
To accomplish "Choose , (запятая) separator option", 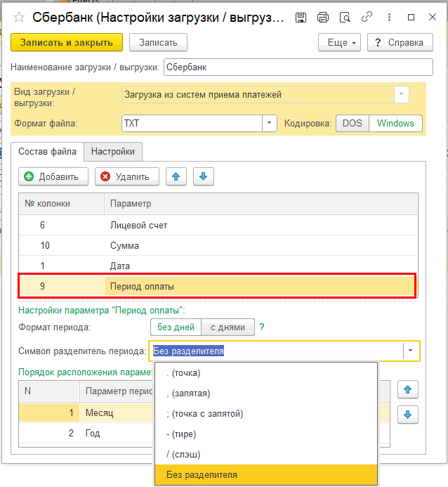I will [x=266, y=394].
